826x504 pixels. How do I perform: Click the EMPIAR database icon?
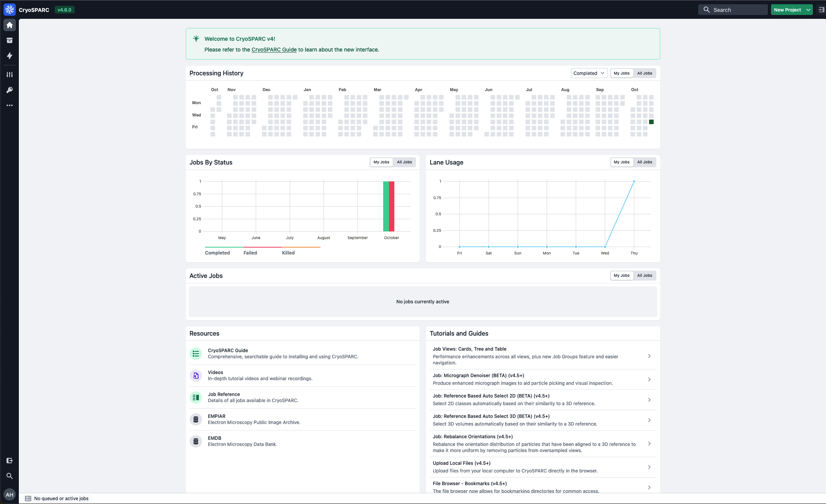coord(196,419)
